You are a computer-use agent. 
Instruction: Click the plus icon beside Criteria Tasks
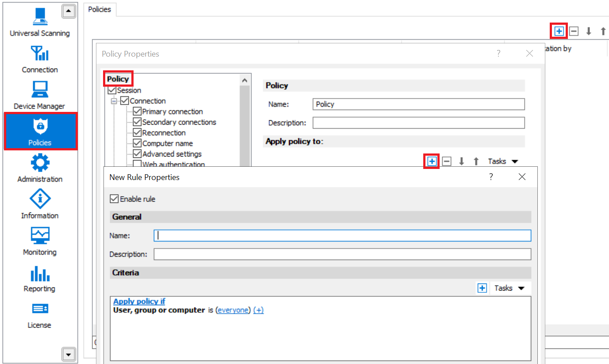pyautogui.click(x=482, y=288)
